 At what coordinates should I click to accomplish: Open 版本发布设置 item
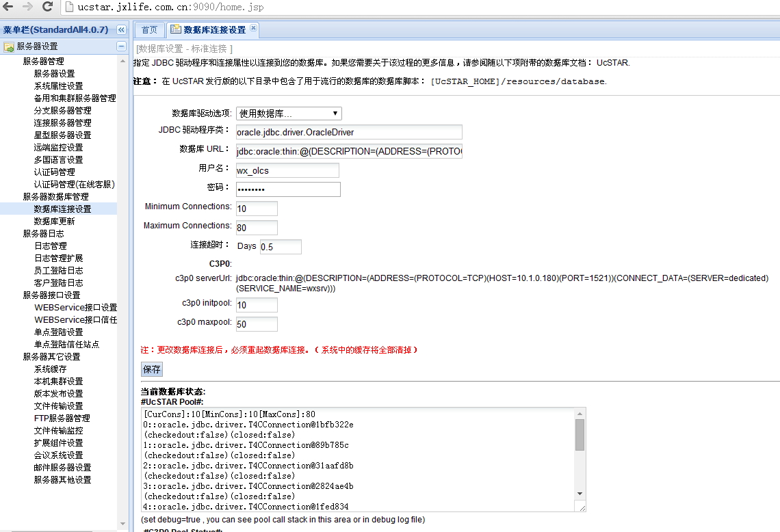pyautogui.click(x=58, y=394)
